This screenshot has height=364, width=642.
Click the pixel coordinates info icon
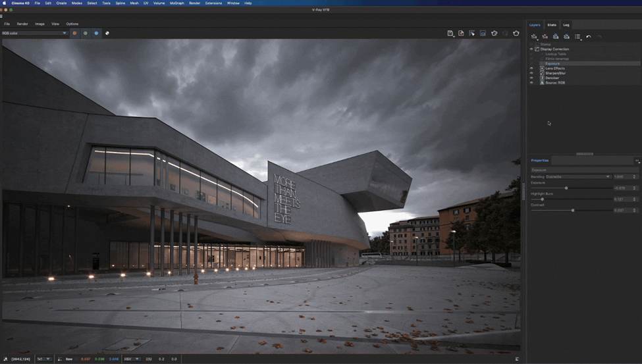[x=5, y=359]
